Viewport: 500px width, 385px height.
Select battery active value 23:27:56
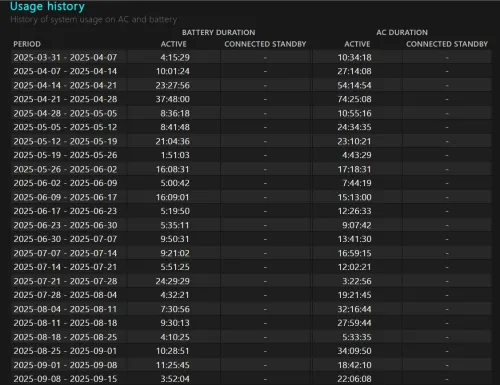pos(173,85)
